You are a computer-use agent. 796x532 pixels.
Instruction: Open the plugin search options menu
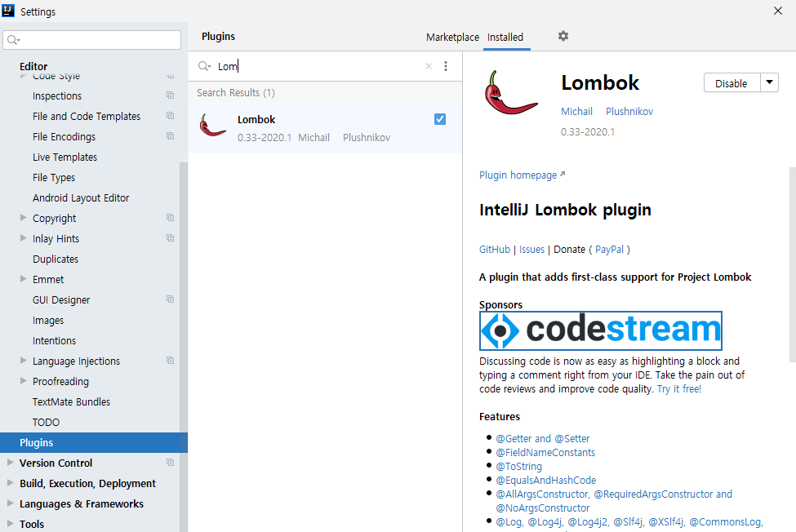click(x=446, y=66)
